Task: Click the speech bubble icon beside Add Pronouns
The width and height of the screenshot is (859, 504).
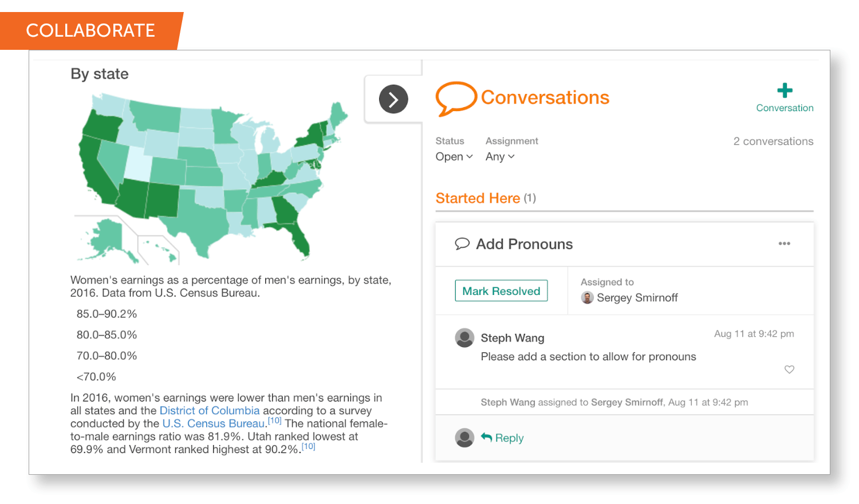Action: (462, 244)
